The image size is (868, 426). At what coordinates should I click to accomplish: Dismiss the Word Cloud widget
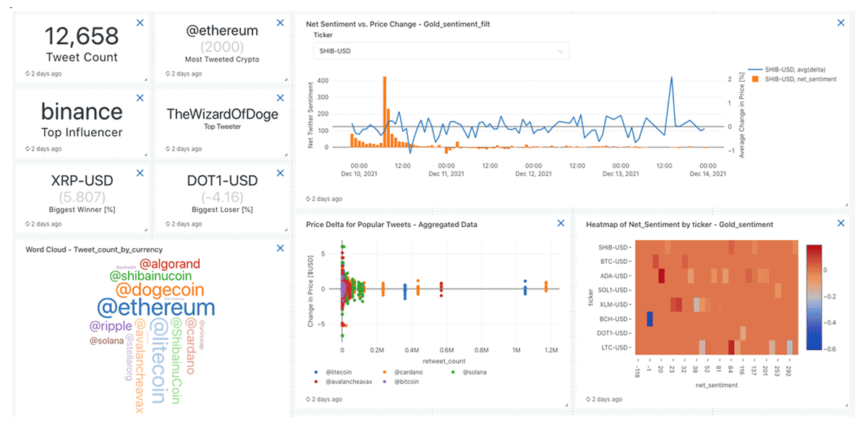[281, 248]
